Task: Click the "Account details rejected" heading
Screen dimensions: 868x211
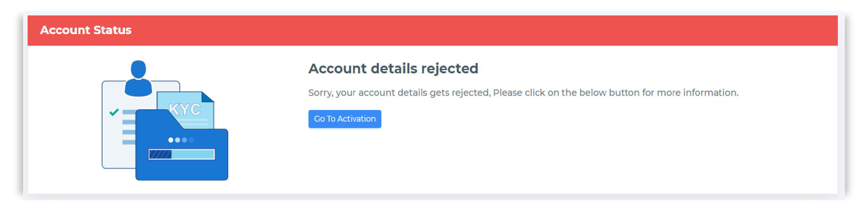Action: (393, 69)
